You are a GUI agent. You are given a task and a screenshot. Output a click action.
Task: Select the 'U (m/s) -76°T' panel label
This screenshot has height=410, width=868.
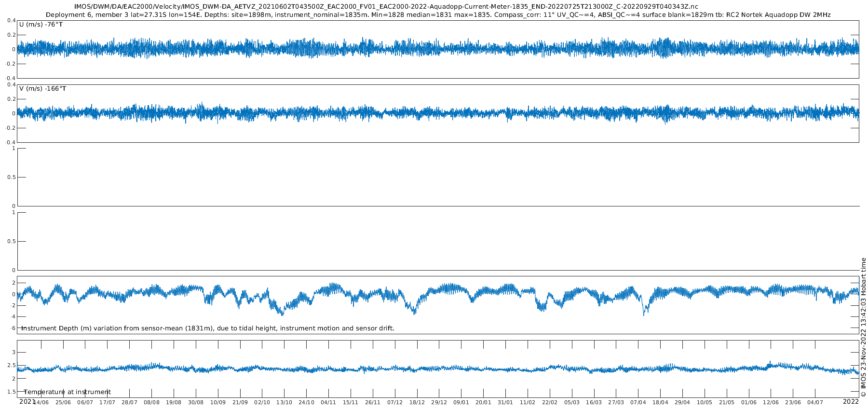pos(41,25)
